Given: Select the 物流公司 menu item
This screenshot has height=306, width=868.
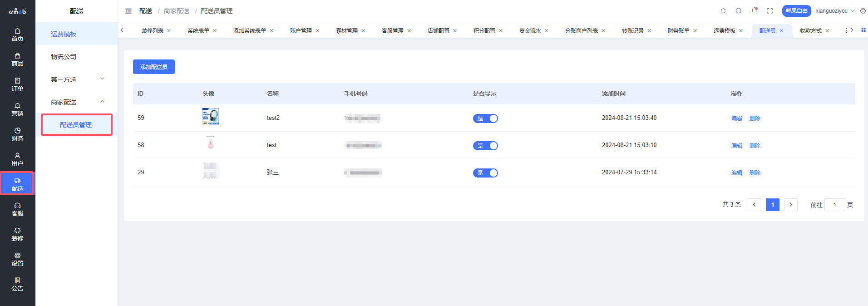Looking at the screenshot, I should point(64,57).
